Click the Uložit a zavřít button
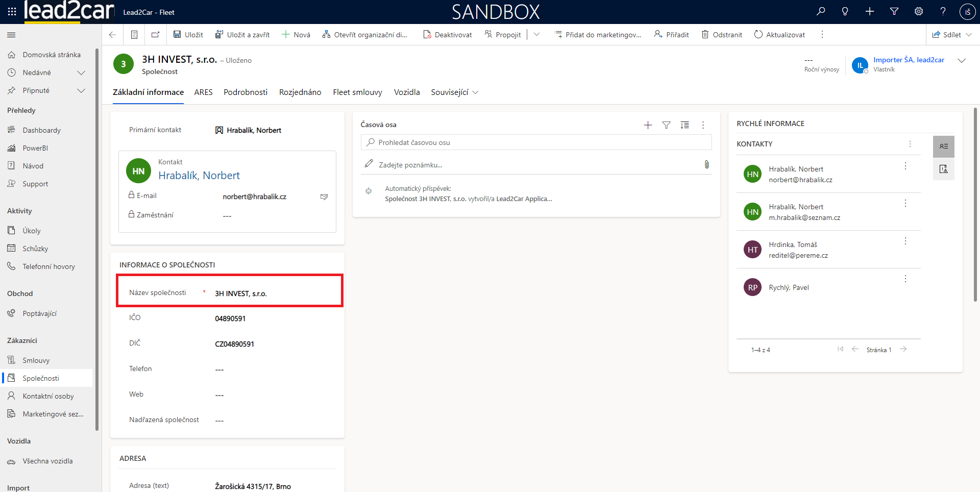 pos(242,35)
